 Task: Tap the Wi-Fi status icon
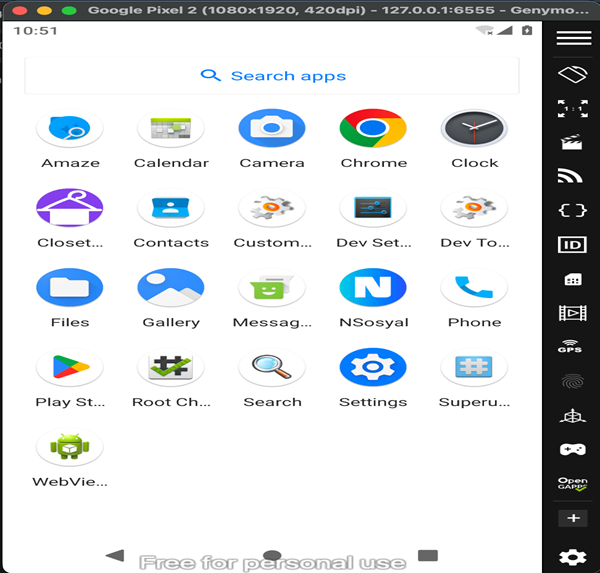pyautogui.click(x=484, y=30)
